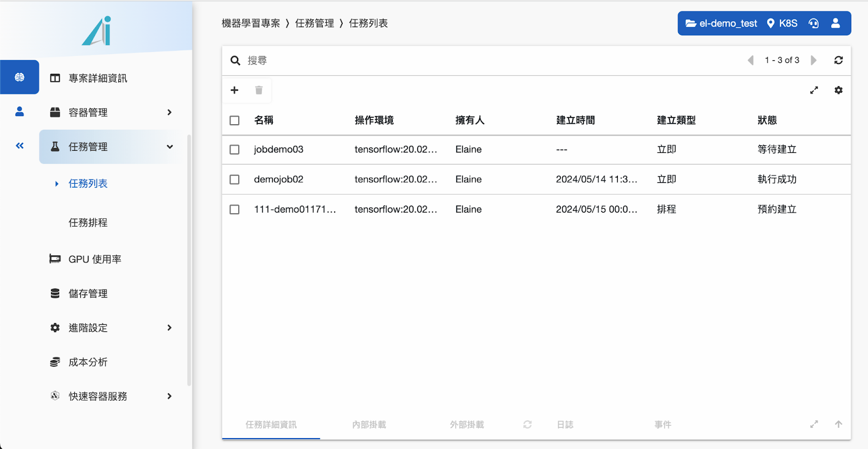Switch to 事件 tab
This screenshot has width=868, height=449.
pyautogui.click(x=662, y=425)
